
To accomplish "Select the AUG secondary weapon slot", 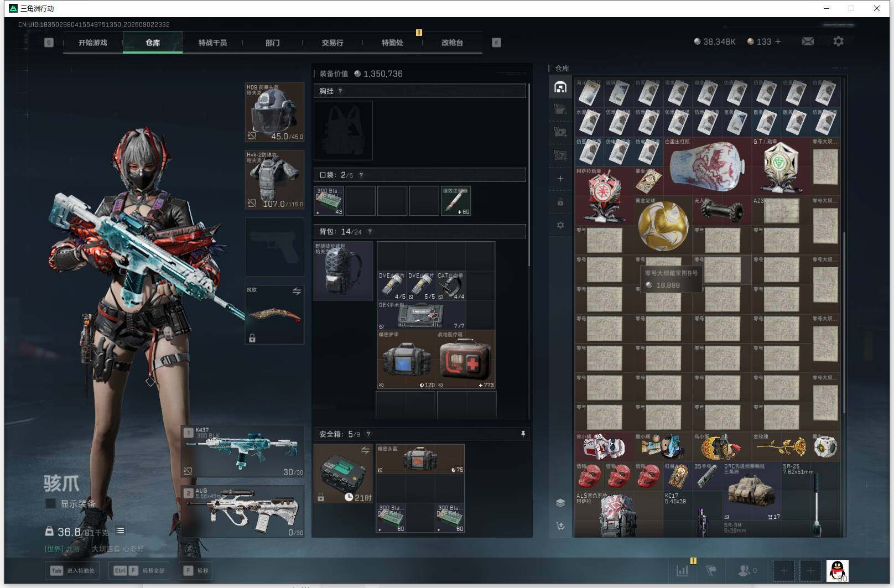I will coord(243,512).
